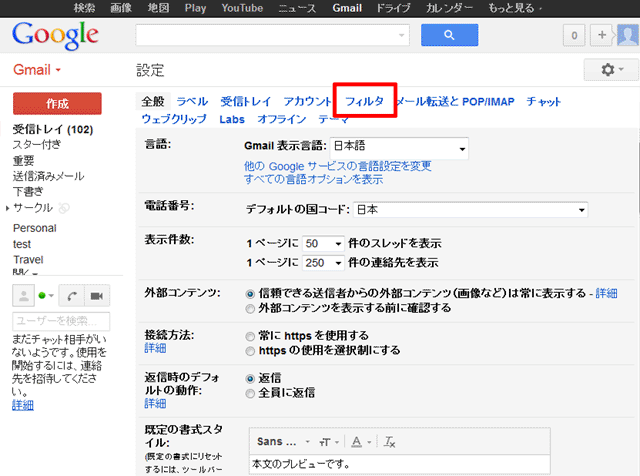Open the ラベル settings tab

tap(192, 101)
